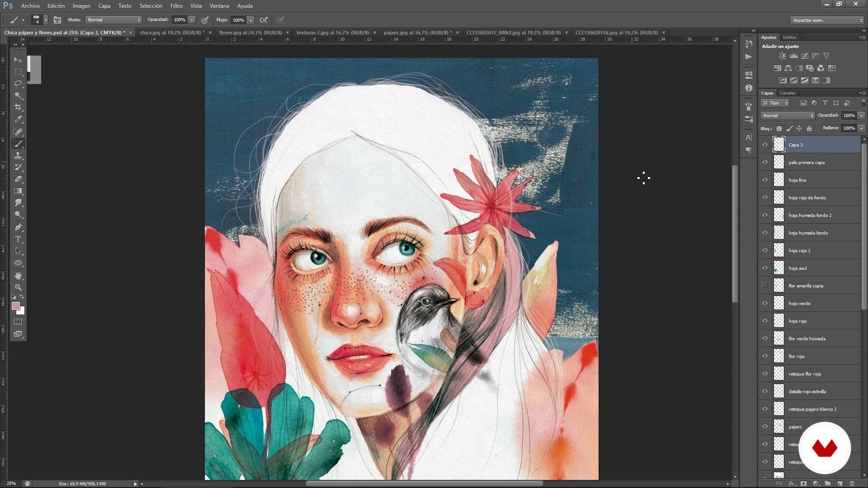Screen dimensions: 868x488
Task: Open the Capa menu
Action: click(x=104, y=6)
